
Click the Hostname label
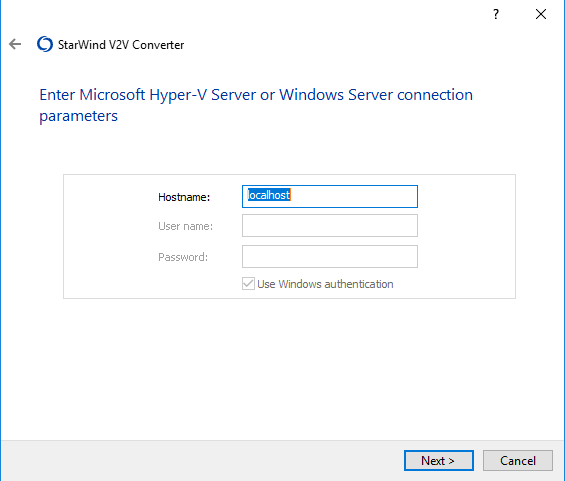pyautogui.click(x=184, y=197)
